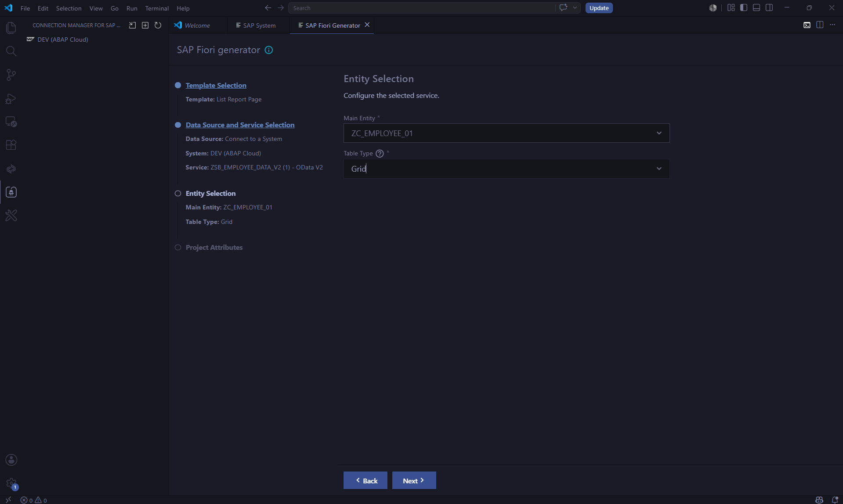The height and width of the screenshot is (504, 843).
Task: Click the help icon next to Table Type
Action: click(380, 153)
